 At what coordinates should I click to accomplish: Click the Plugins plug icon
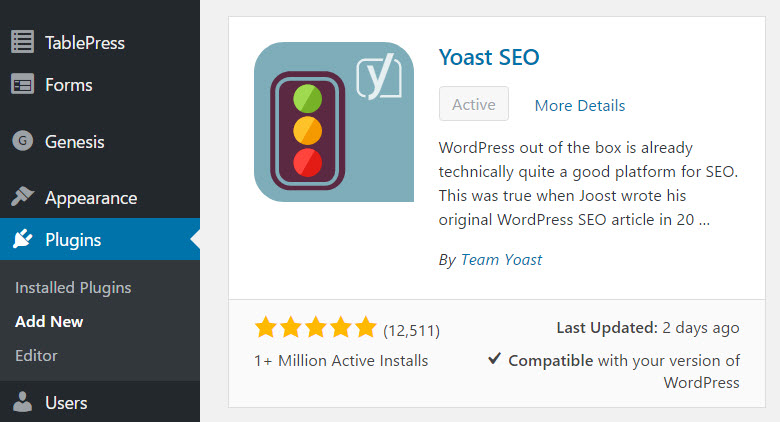pyautogui.click(x=22, y=239)
